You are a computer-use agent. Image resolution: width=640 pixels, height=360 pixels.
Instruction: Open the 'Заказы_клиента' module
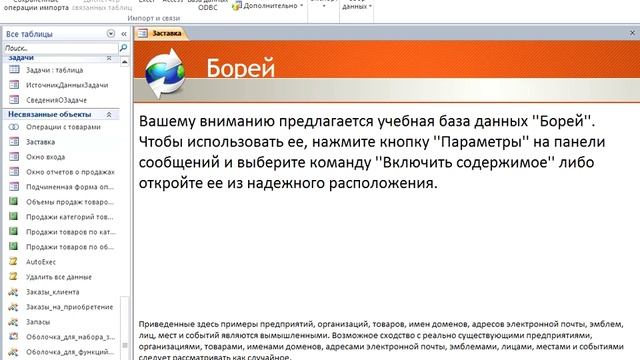(x=53, y=292)
